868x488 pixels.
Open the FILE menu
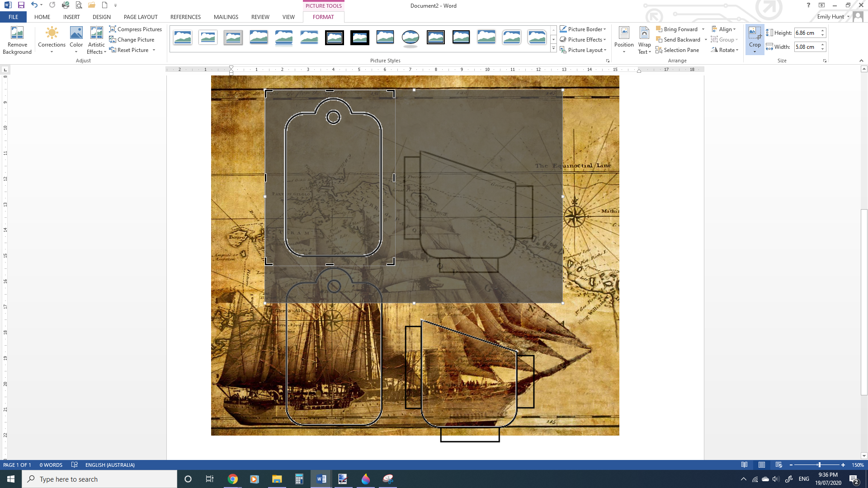pyautogui.click(x=13, y=17)
